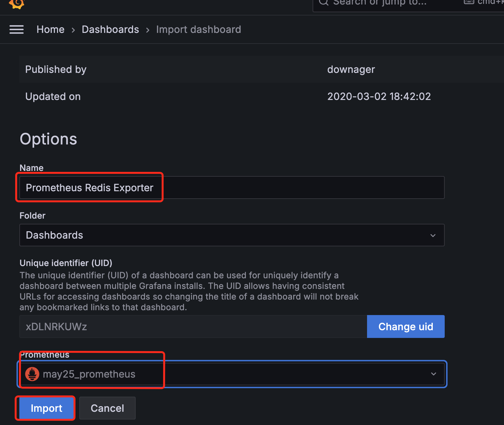Viewport: 504px width, 425px height.
Task: Click the Folder field label
Action: tap(33, 216)
